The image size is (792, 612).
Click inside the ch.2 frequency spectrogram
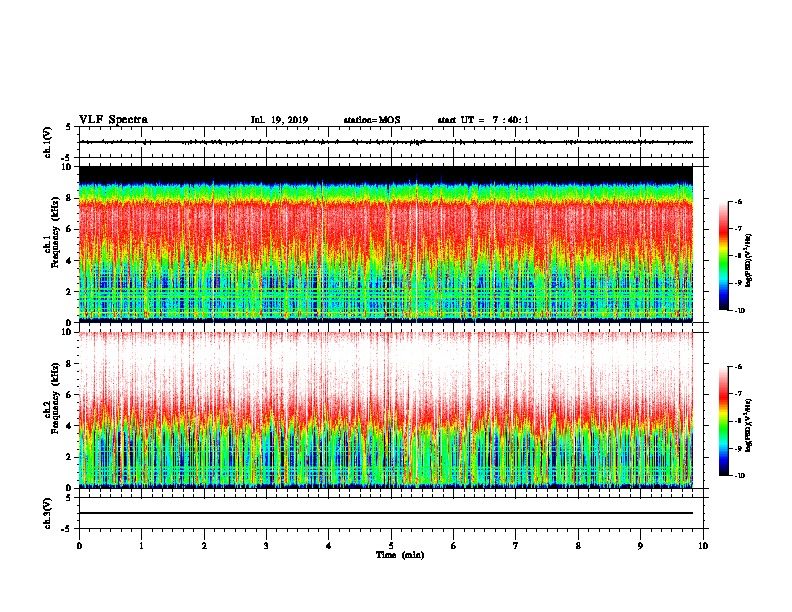click(386, 410)
